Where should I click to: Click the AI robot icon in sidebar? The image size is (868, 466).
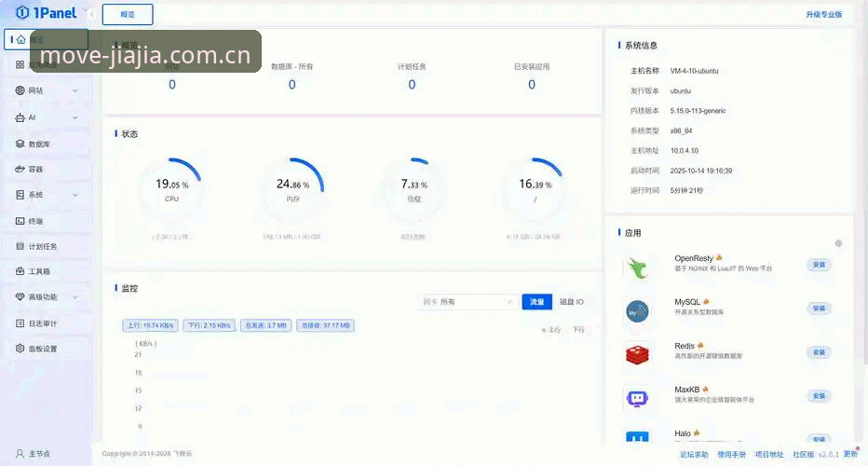tap(20, 117)
